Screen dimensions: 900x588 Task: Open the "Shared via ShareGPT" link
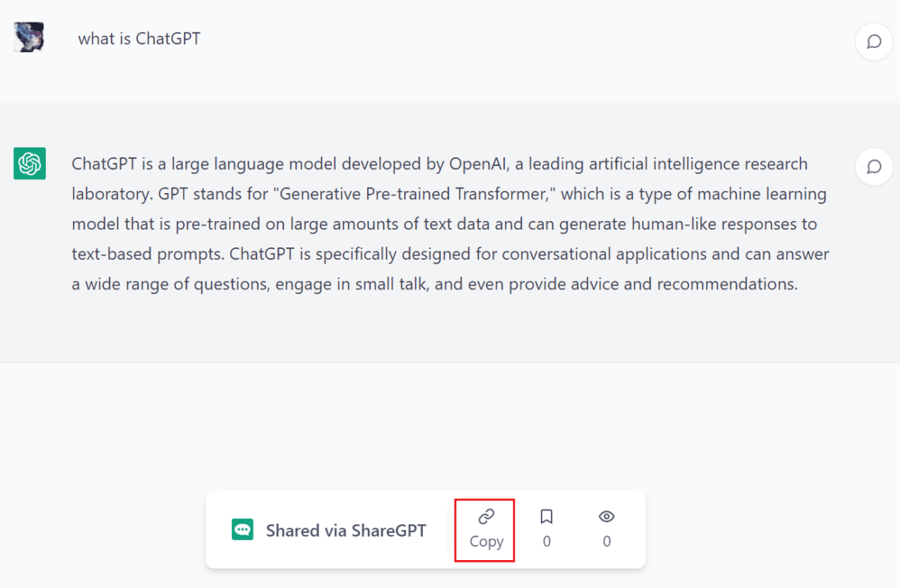tap(346, 531)
